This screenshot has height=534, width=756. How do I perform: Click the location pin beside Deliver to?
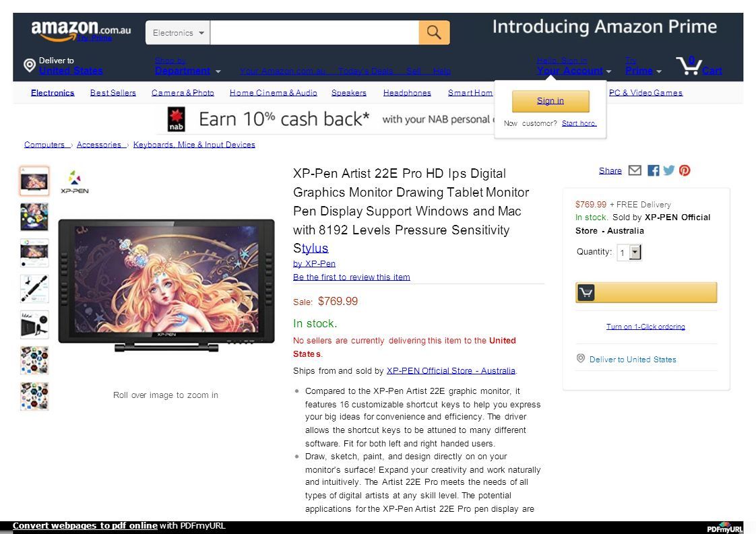(30, 65)
